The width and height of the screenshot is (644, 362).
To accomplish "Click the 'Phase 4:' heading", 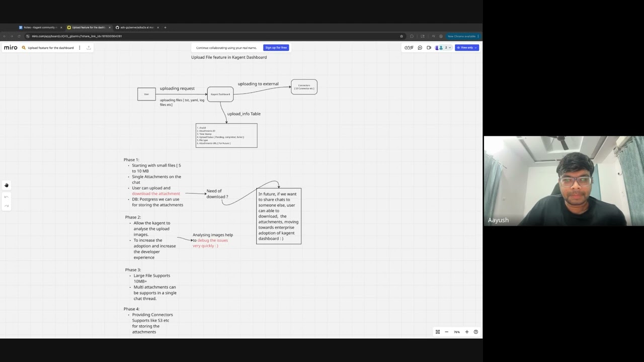I will click(131, 309).
